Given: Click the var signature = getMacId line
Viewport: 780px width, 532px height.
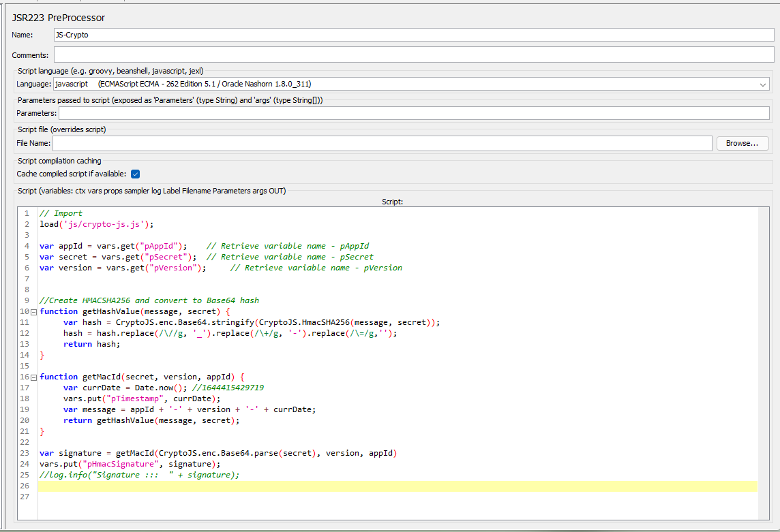Looking at the screenshot, I should (218, 454).
